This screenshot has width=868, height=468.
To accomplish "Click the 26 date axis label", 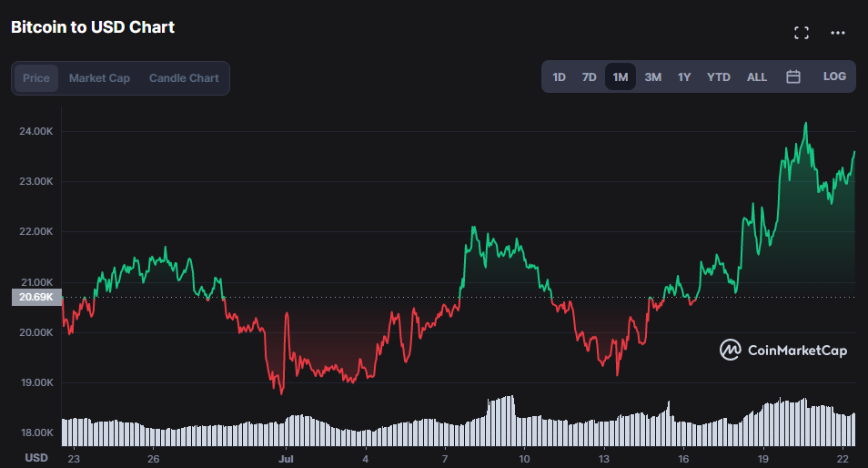I will [154, 459].
